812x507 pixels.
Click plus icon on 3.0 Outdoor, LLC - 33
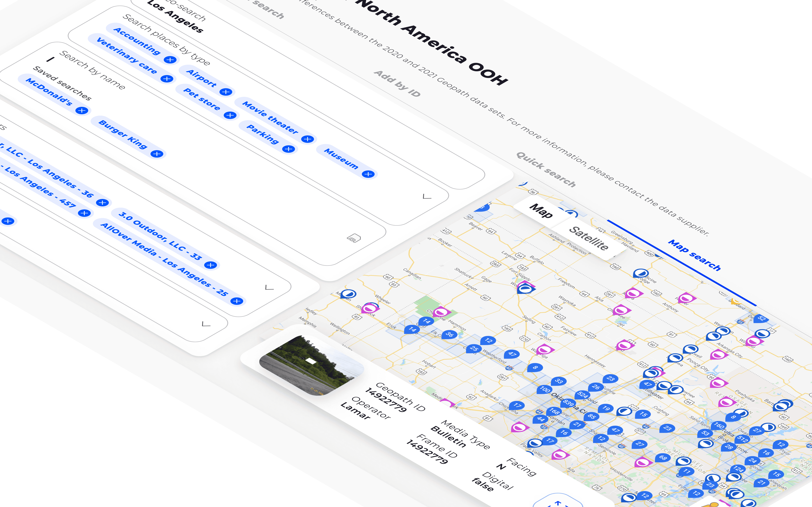point(211,265)
